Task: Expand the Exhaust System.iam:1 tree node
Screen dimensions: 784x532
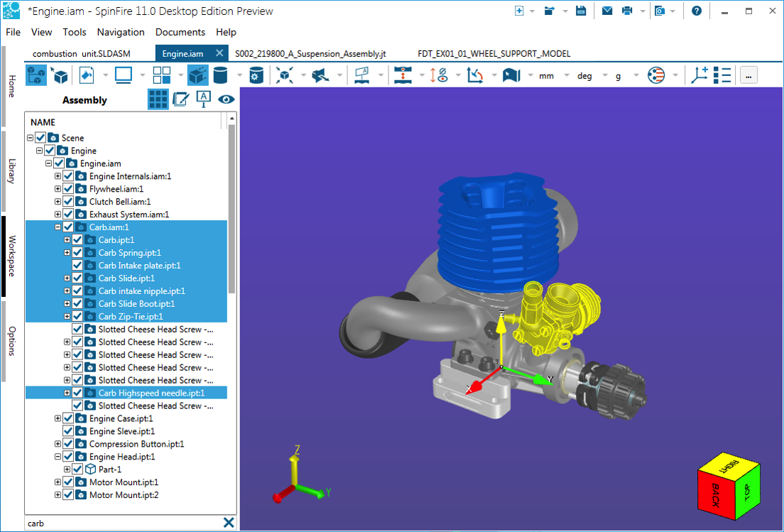Action: pyautogui.click(x=58, y=215)
